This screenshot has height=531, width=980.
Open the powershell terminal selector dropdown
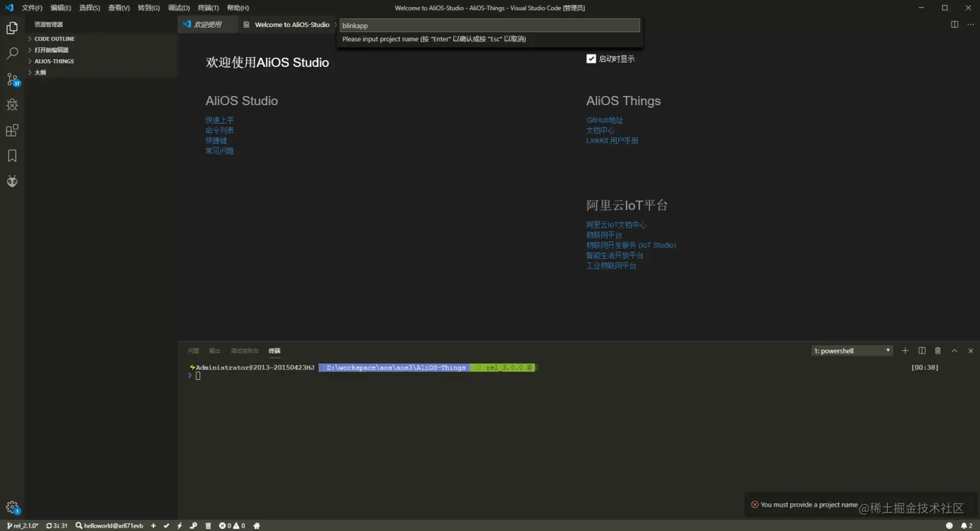[853, 351]
